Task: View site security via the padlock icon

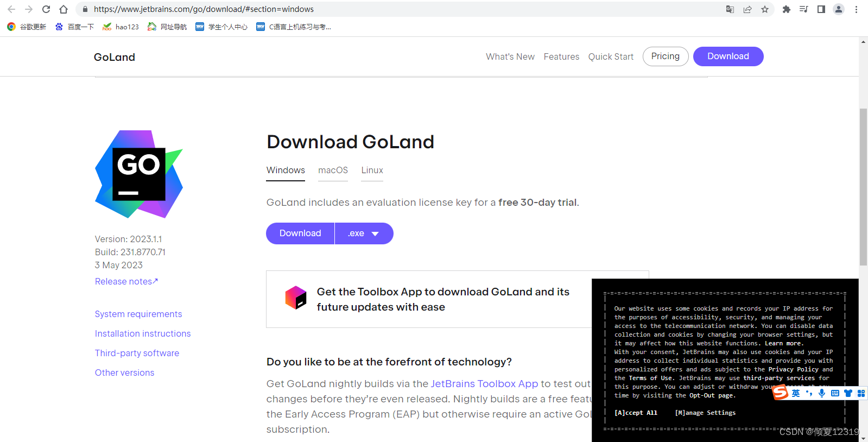Action: pyautogui.click(x=85, y=9)
